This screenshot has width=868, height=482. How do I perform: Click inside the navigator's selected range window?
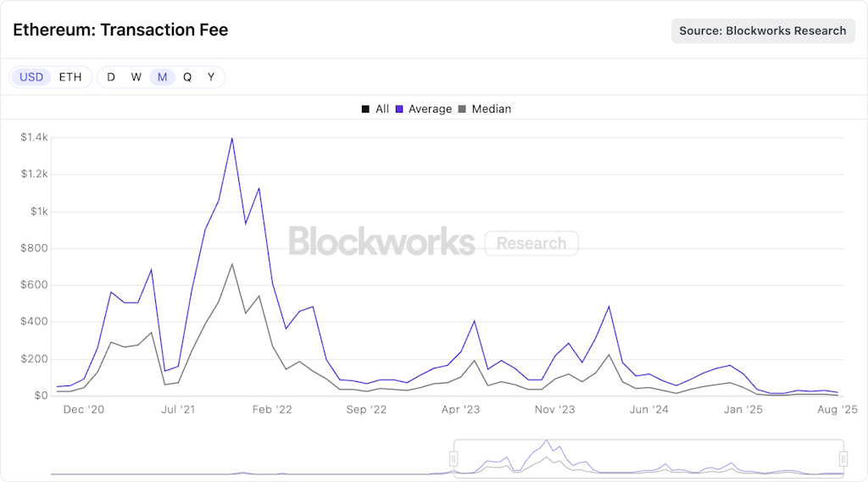[x=648, y=459]
